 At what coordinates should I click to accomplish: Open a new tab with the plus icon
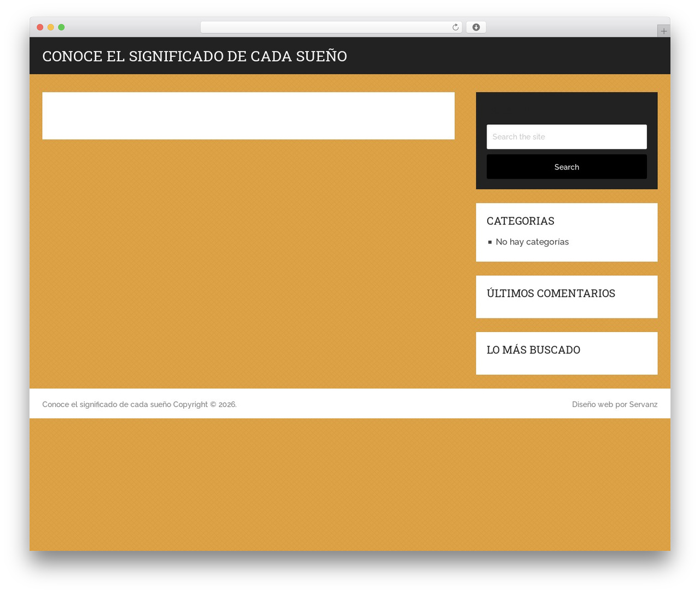(x=663, y=31)
